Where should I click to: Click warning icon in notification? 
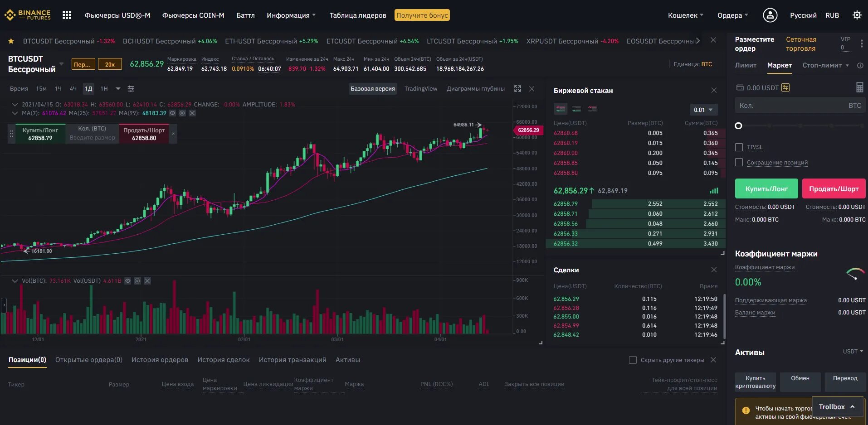(x=746, y=411)
